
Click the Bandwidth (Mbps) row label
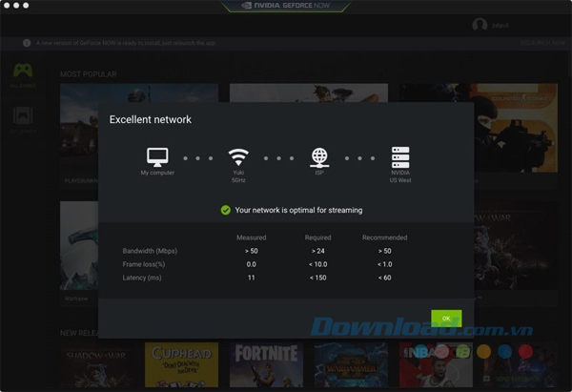[150, 251]
